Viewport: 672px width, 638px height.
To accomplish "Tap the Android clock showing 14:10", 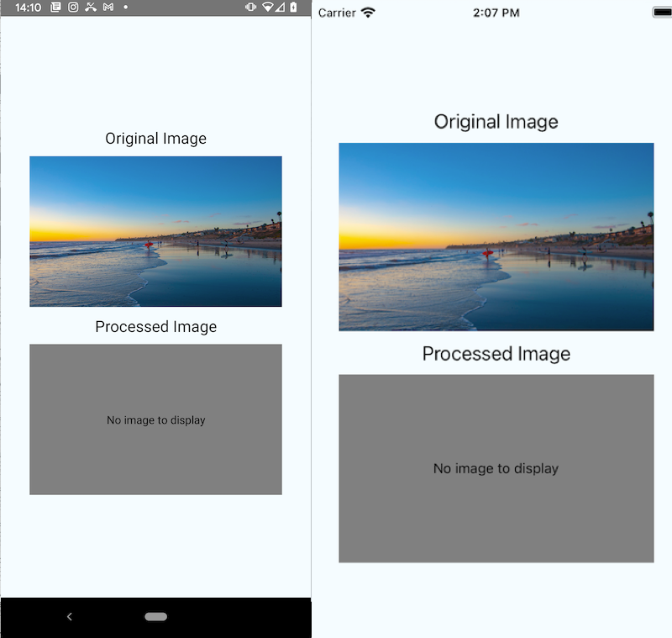I will coord(29,8).
